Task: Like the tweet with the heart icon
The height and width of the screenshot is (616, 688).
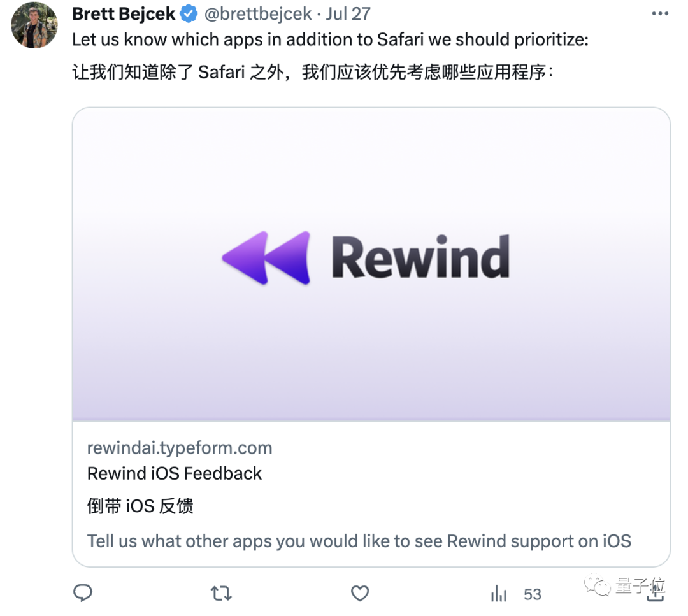Action: point(360,594)
